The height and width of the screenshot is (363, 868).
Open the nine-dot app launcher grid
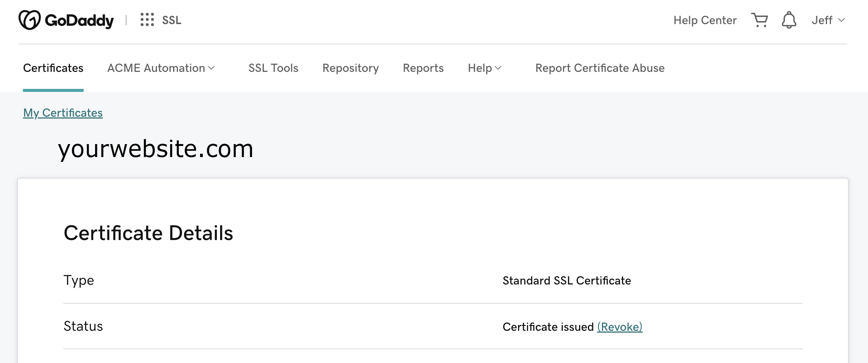[x=147, y=20]
